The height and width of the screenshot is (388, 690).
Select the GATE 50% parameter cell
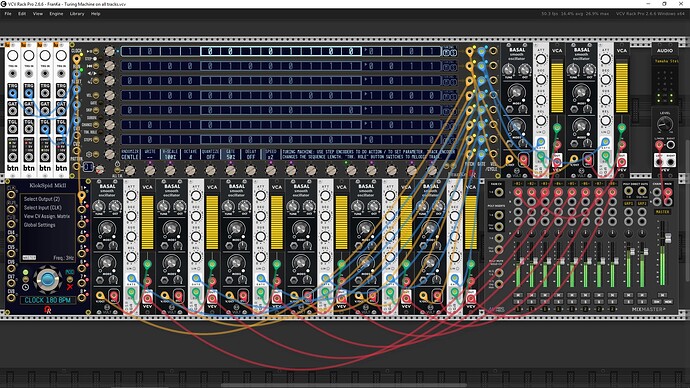pos(231,154)
